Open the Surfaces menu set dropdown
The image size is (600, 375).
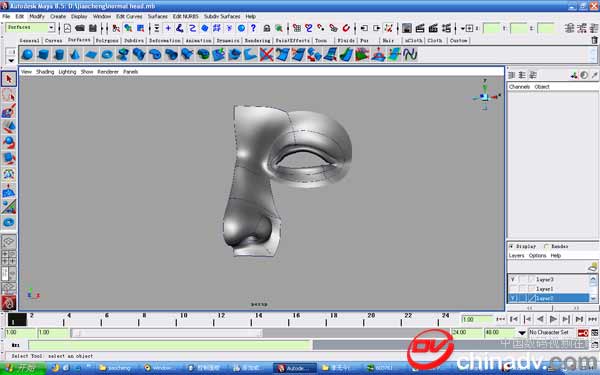[x=30, y=28]
